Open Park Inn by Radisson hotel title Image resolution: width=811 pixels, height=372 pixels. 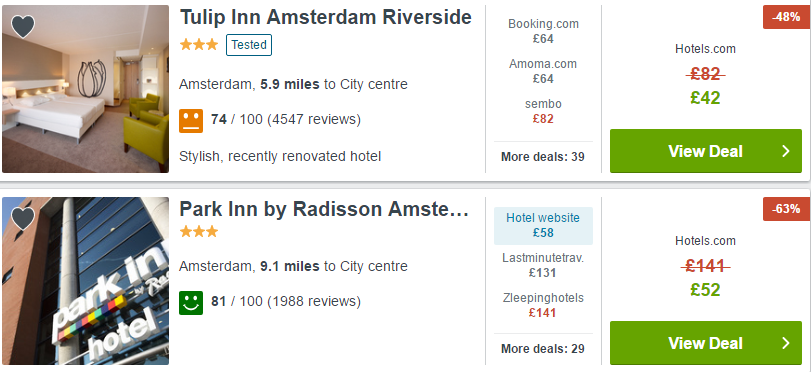(x=324, y=209)
